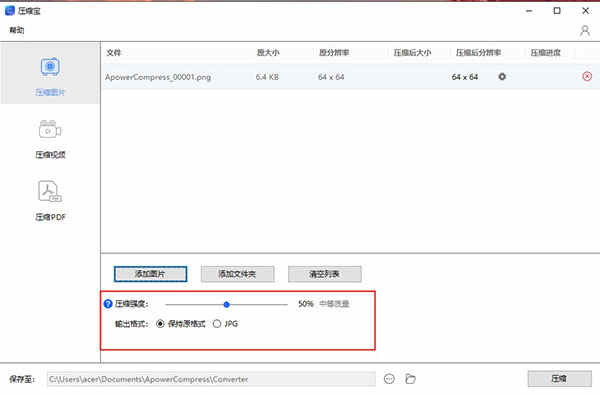Open gear settings for ApowerCompress_00001.png
600x395 pixels.
click(x=502, y=77)
